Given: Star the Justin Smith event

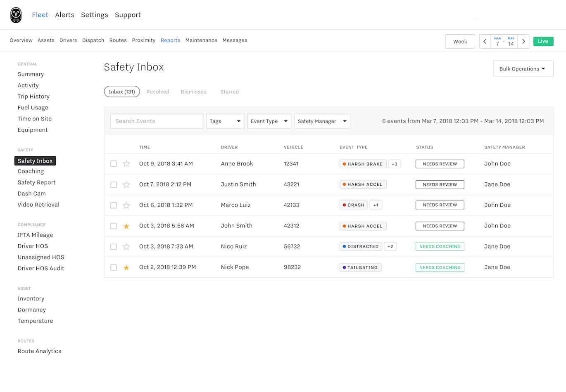Looking at the screenshot, I should pyautogui.click(x=126, y=184).
